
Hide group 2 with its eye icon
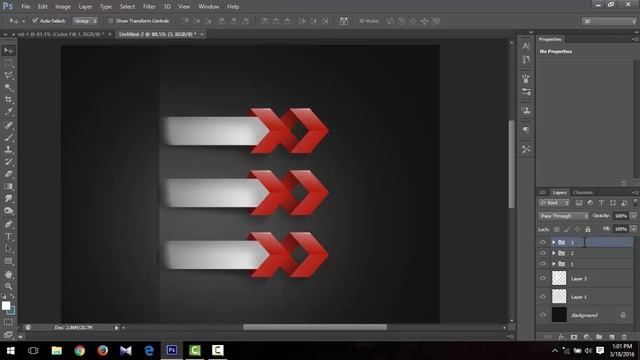pos(542,253)
